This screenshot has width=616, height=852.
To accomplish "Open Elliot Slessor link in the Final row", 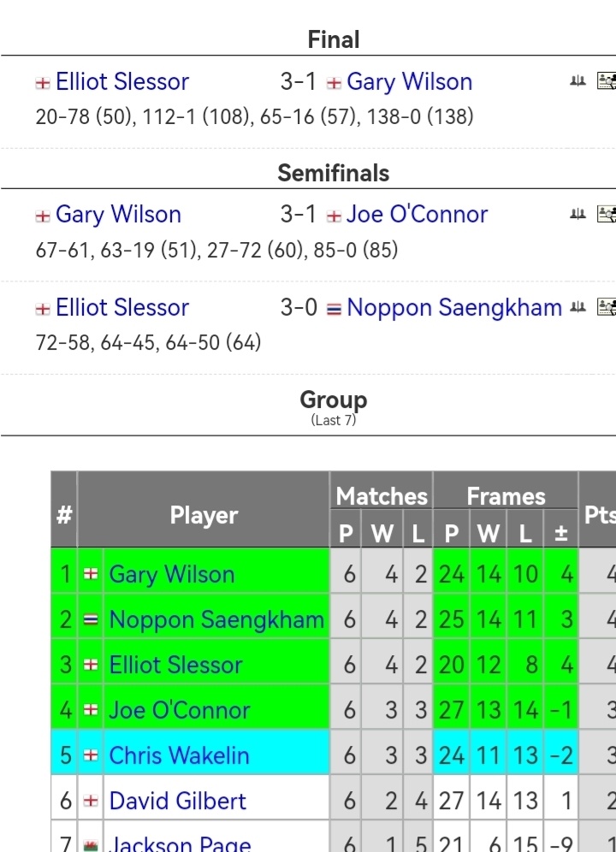I will [122, 81].
